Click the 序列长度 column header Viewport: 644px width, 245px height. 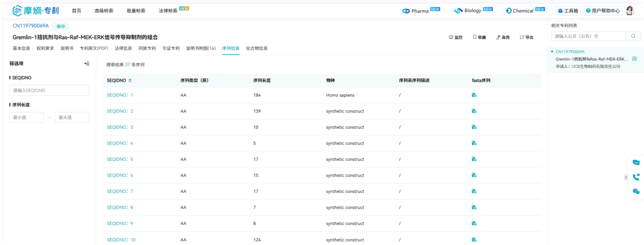(262, 80)
